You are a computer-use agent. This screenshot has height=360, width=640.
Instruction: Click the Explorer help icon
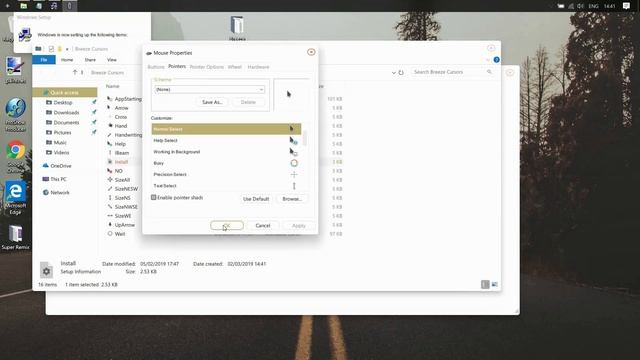pos(496,60)
